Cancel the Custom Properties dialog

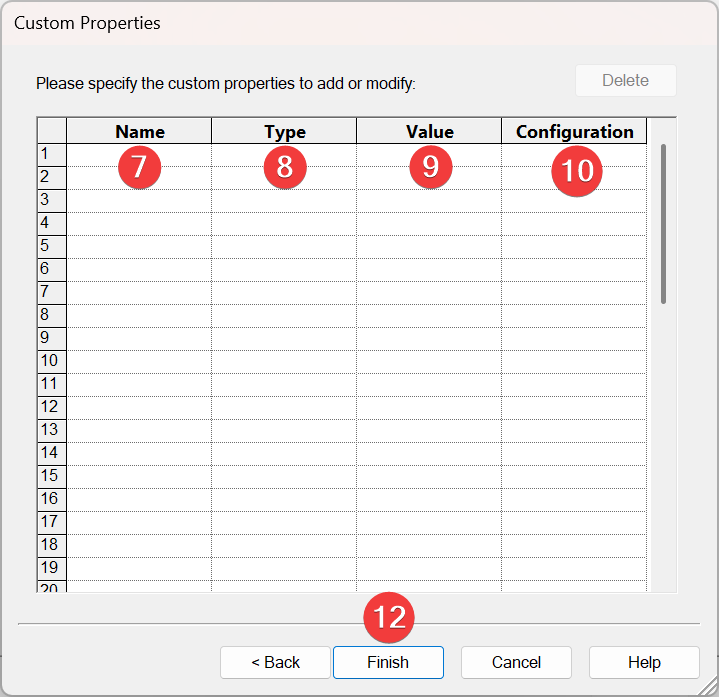[516, 662]
